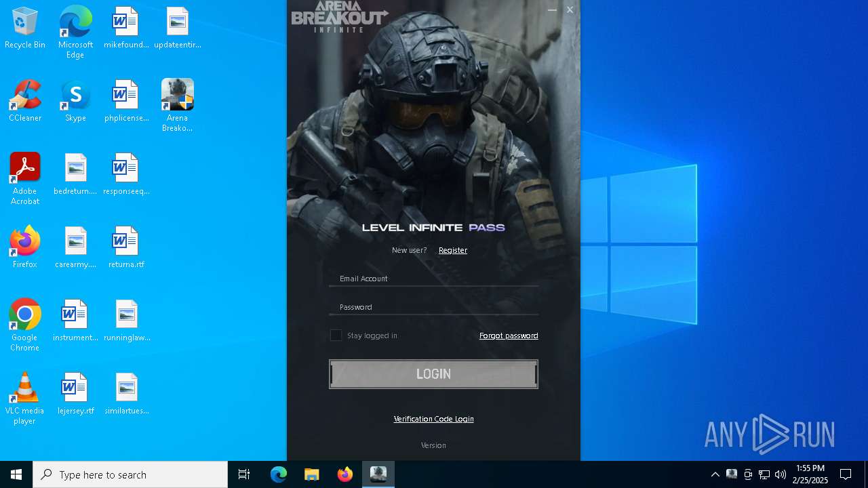Open the Microsoft Edge desktop shortcut
868x488 pixels.
click(x=75, y=33)
